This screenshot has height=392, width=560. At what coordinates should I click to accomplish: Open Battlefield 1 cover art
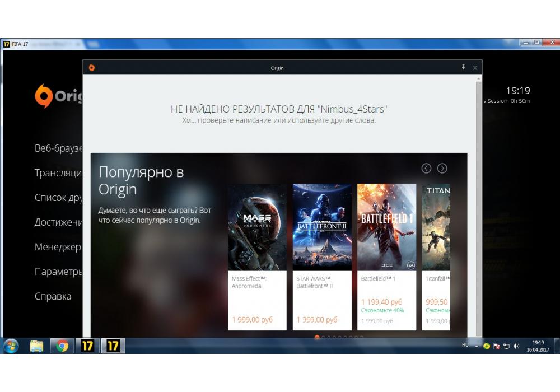(386, 227)
